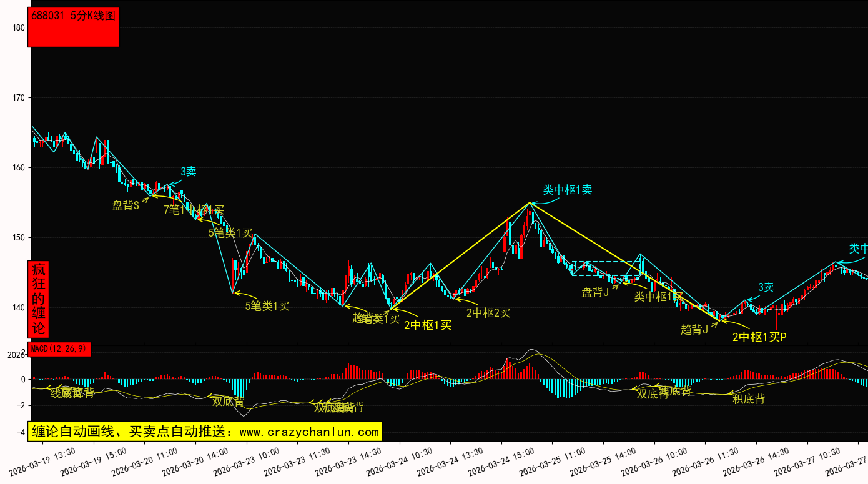Select the 类中枢1卖 sell signal label

pyautogui.click(x=567, y=190)
